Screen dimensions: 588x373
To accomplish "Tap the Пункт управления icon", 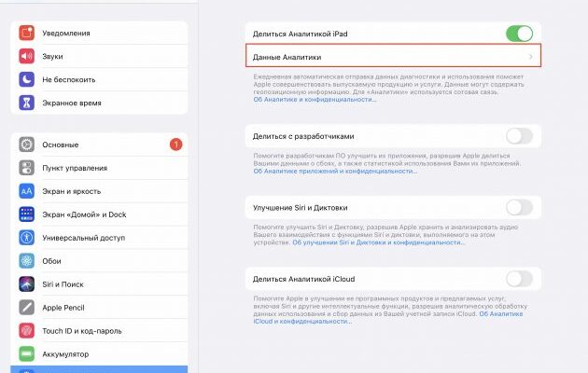I will click(x=26, y=168).
